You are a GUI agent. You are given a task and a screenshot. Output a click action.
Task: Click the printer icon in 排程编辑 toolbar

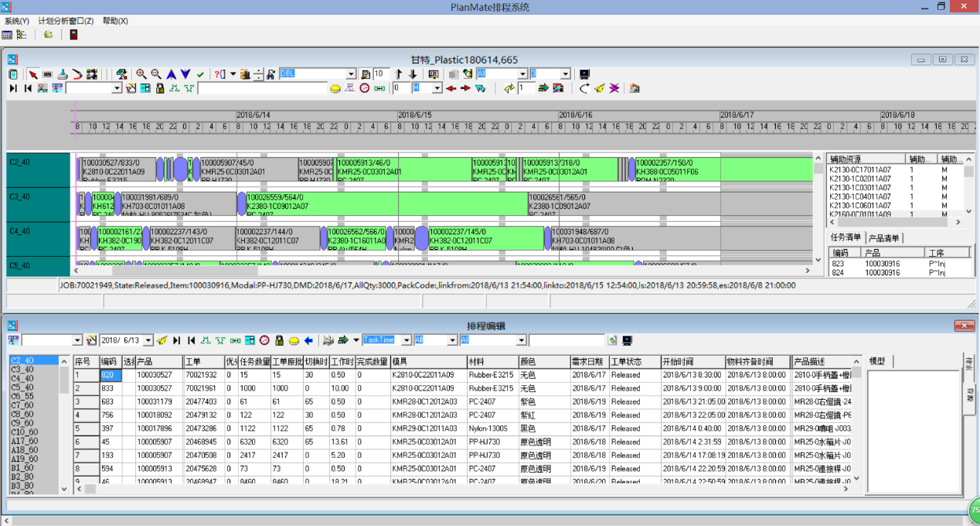[328, 340]
